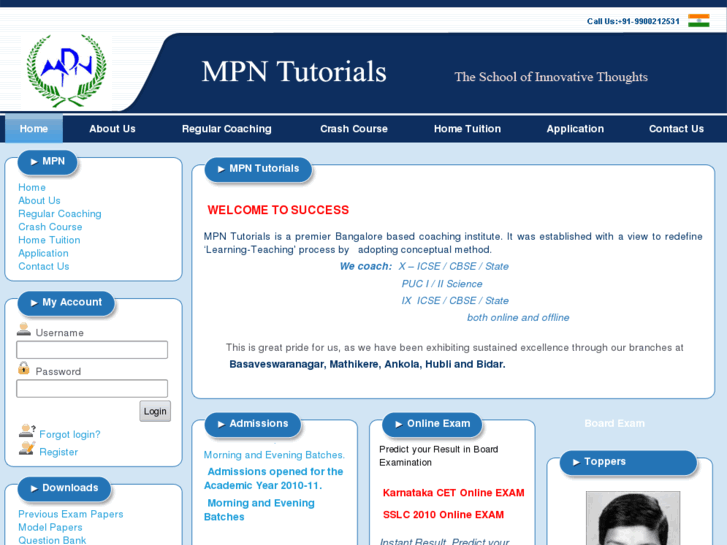
Task: Click Regular Coaching link in MPN sidebar
Action: tap(60, 214)
